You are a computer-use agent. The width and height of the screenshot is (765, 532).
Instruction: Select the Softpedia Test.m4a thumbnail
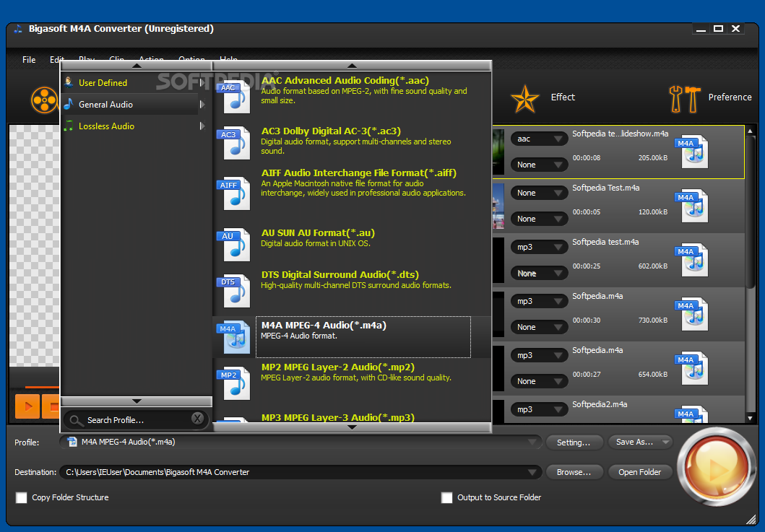coord(498,206)
